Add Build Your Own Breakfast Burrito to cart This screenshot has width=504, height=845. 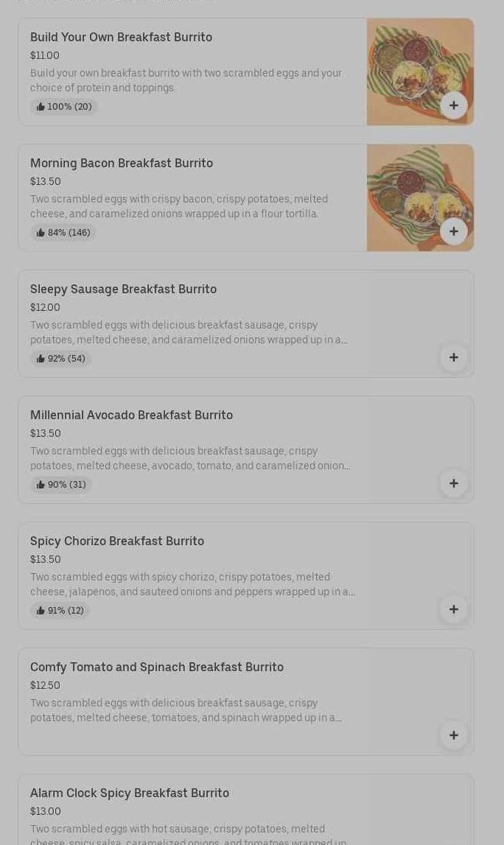(x=453, y=105)
